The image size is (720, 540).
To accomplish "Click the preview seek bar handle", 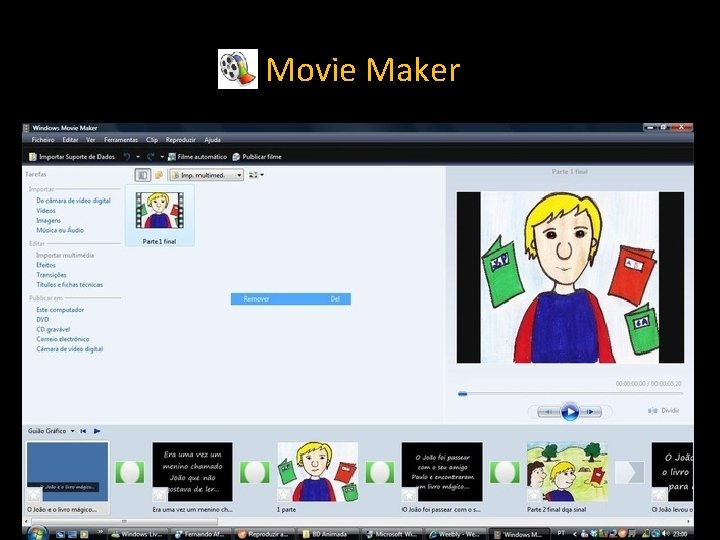I will tap(462, 394).
